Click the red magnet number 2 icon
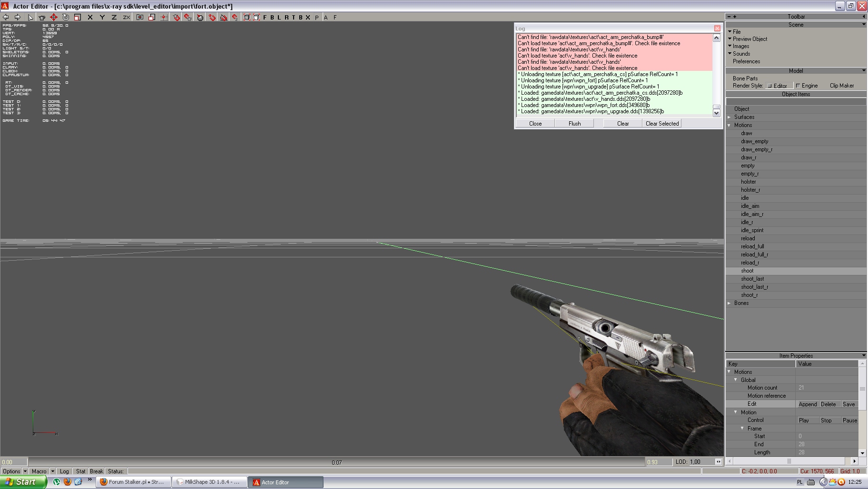Viewport: 868px width, 489px height. pyautogui.click(x=235, y=17)
